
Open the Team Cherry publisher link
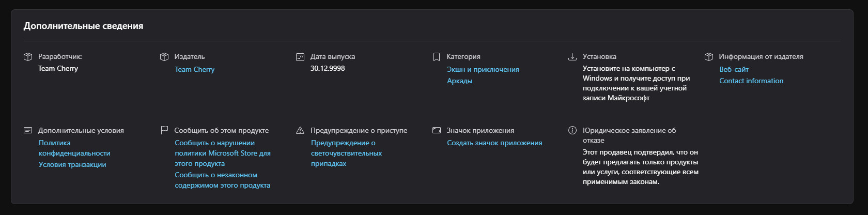(x=194, y=69)
